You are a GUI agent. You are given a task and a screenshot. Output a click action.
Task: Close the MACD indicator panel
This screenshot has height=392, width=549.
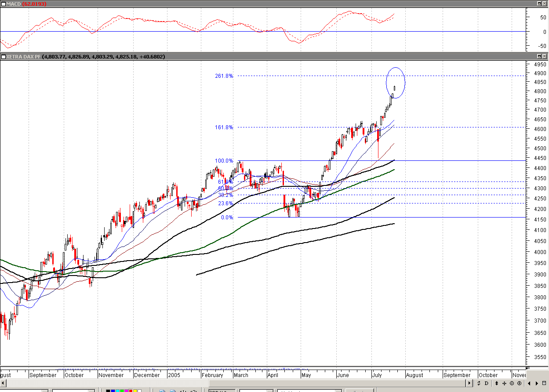[545, 4]
